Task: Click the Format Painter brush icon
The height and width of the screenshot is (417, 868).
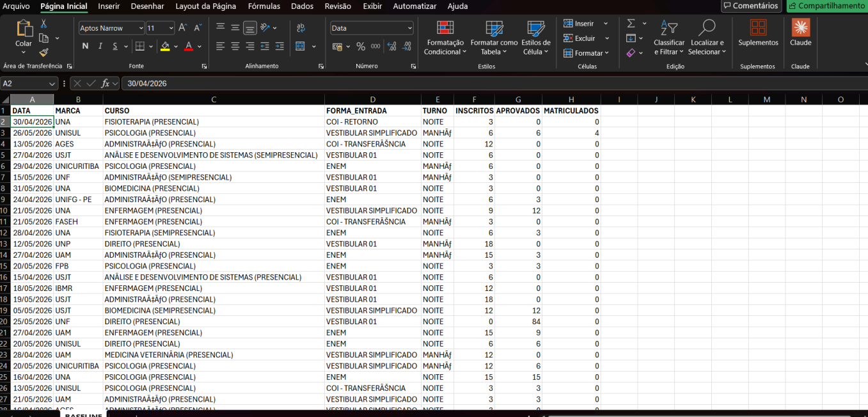Action: tap(43, 52)
